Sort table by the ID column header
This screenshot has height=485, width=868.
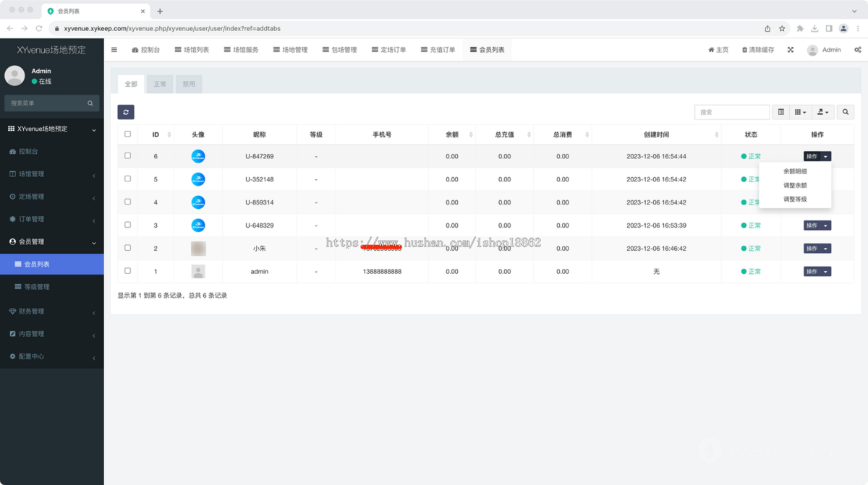(156, 134)
